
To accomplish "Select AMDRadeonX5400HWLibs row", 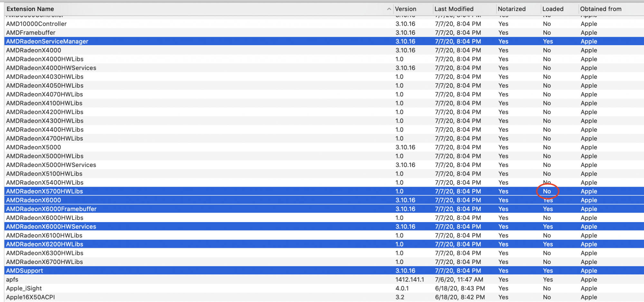I will [x=324, y=182].
